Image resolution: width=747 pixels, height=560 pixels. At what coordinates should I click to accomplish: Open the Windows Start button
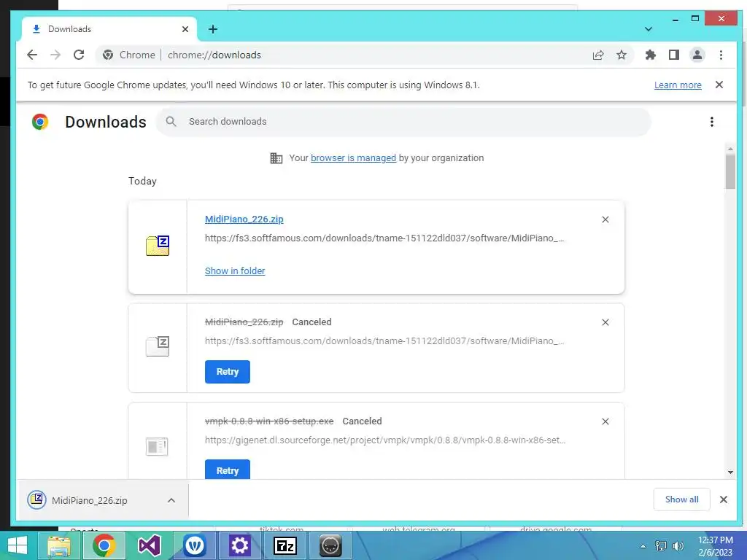click(18, 545)
